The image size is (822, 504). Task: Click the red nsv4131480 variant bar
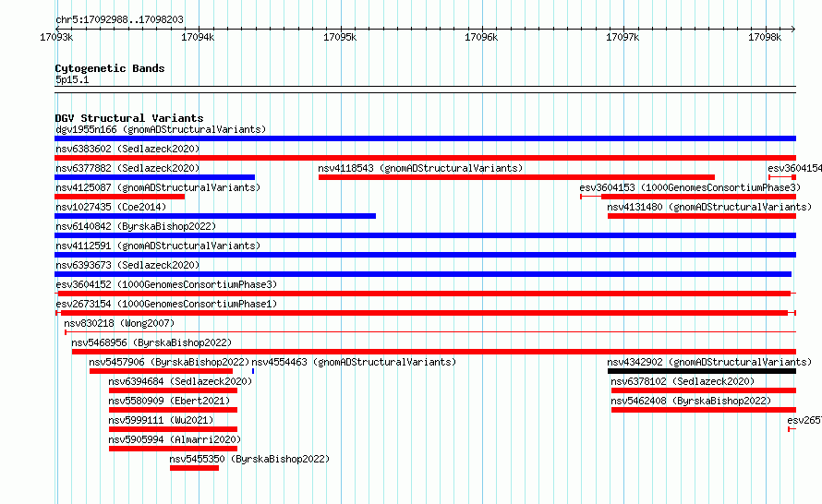tap(702, 216)
